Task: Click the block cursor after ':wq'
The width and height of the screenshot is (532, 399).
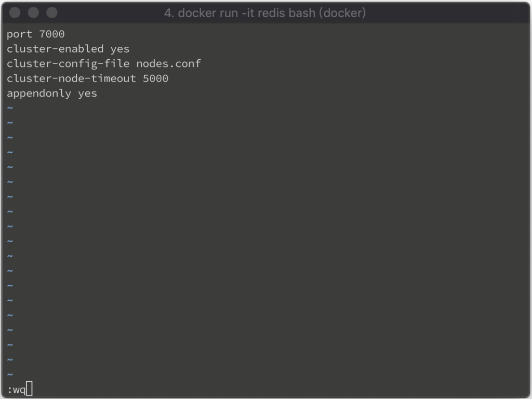Action: [30, 389]
